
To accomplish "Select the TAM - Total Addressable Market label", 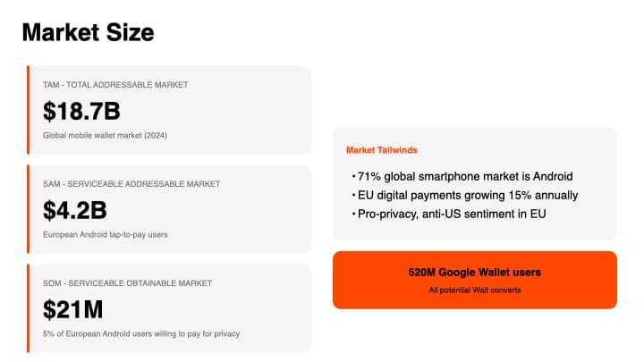I will (115, 85).
